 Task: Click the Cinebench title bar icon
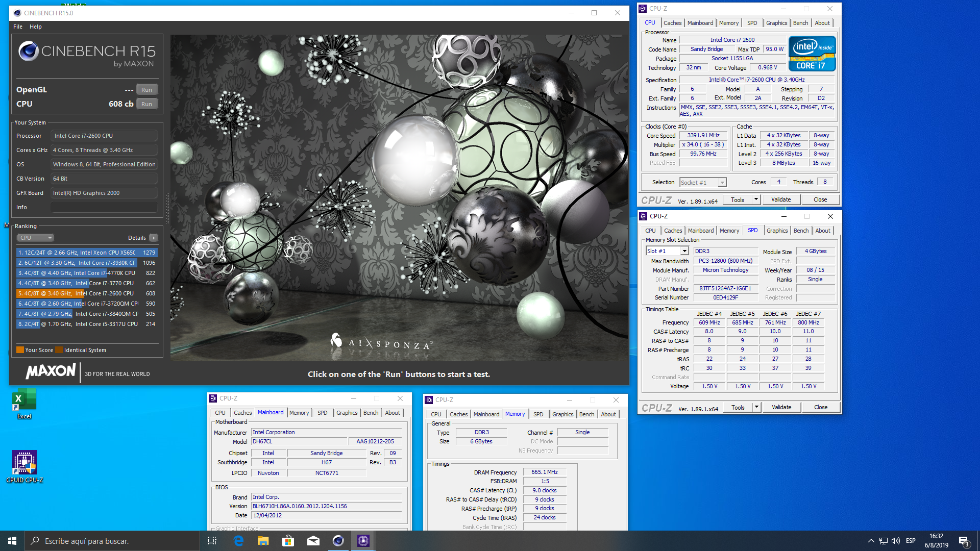pos(17,13)
